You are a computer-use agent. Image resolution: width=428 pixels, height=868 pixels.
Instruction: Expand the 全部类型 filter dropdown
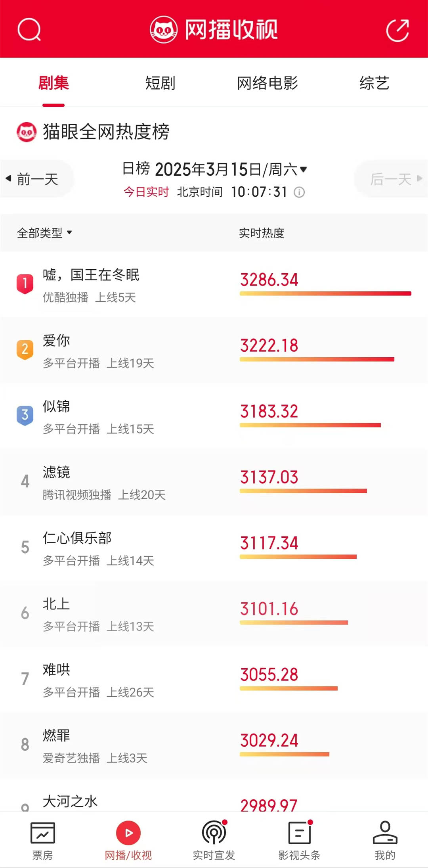coord(44,233)
